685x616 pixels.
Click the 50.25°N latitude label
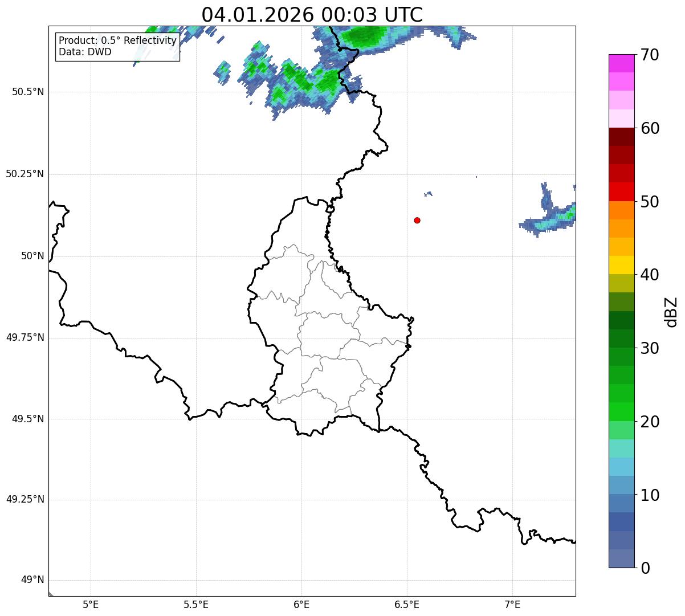[25, 174]
